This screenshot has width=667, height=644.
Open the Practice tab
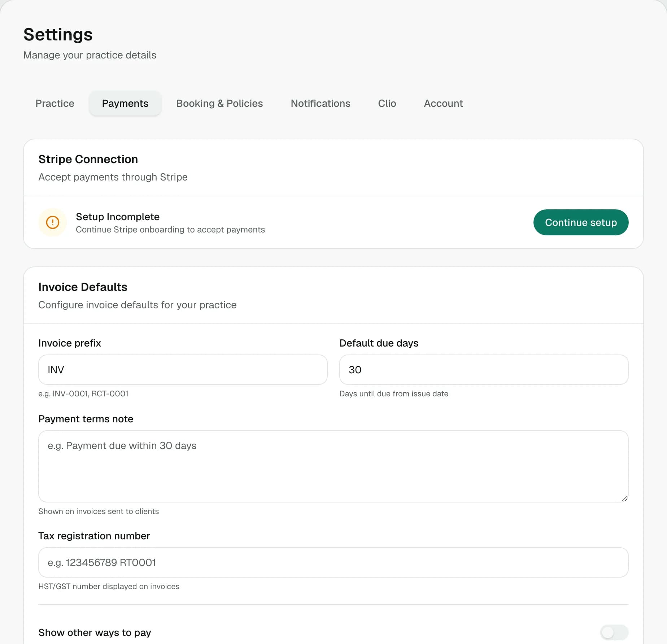pyautogui.click(x=55, y=103)
